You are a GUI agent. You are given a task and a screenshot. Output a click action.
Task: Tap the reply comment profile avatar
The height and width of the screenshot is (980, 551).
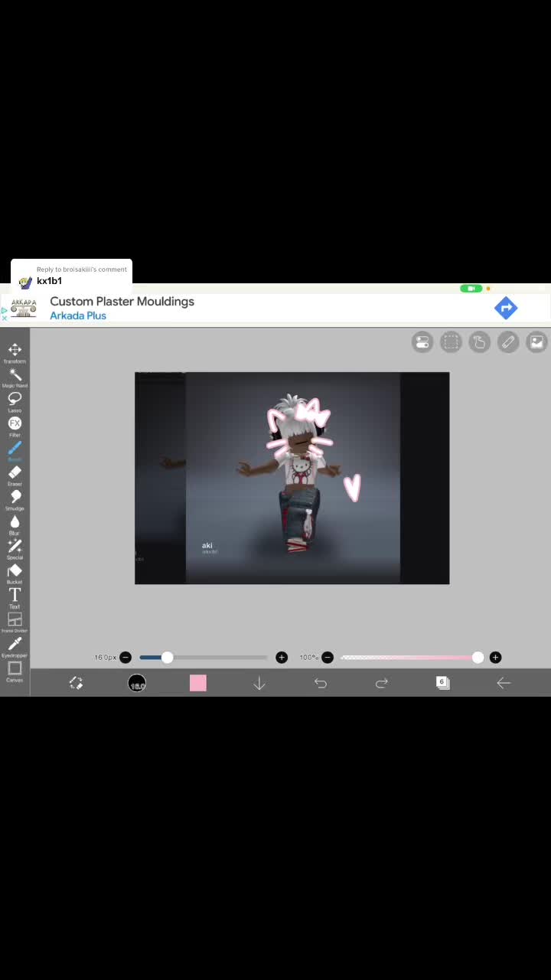[25, 282]
